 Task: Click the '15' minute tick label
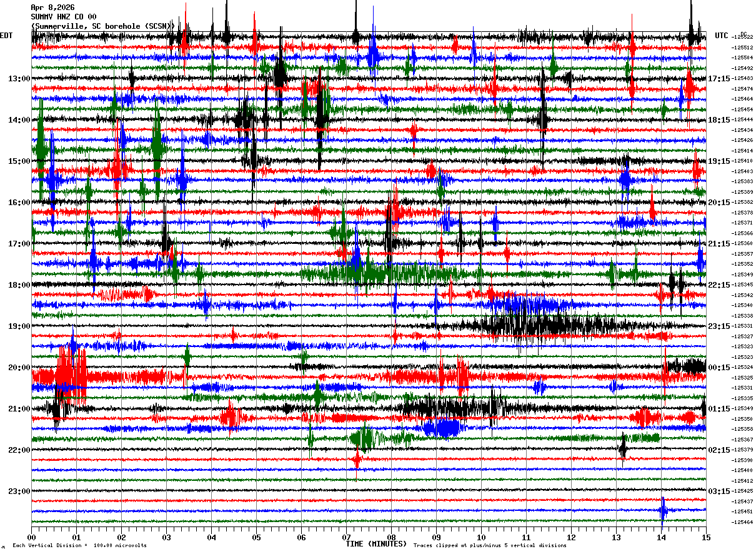[706, 538]
